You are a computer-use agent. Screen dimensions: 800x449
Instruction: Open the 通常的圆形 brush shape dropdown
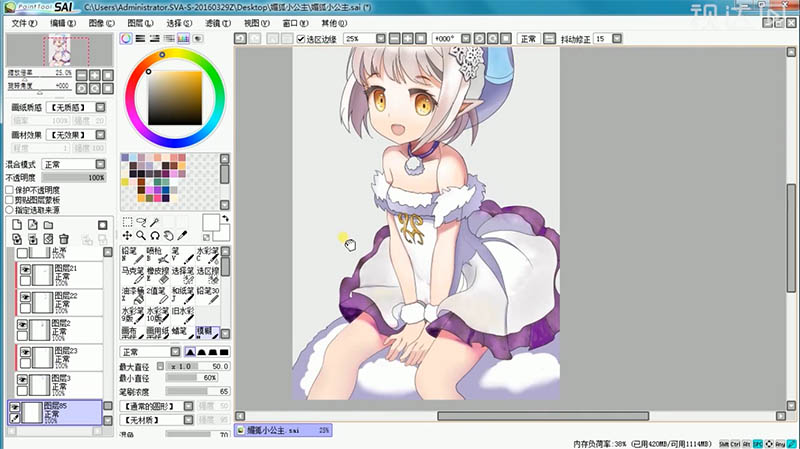click(189, 406)
